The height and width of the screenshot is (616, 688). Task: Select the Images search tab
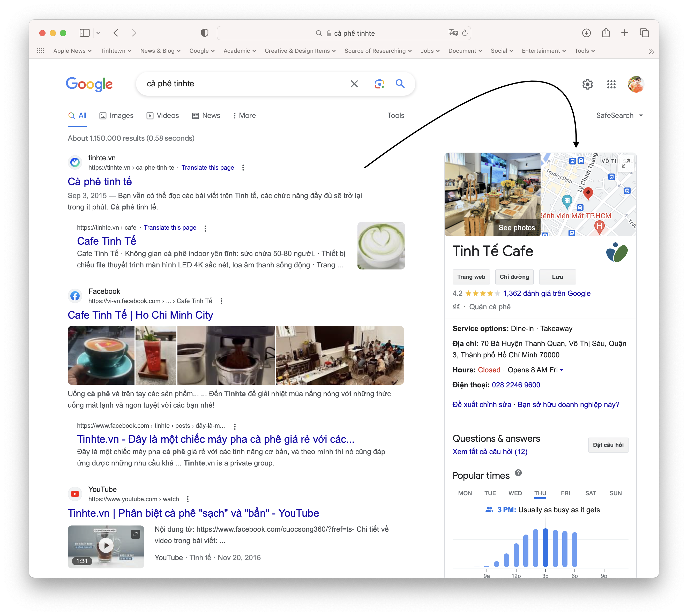116,115
